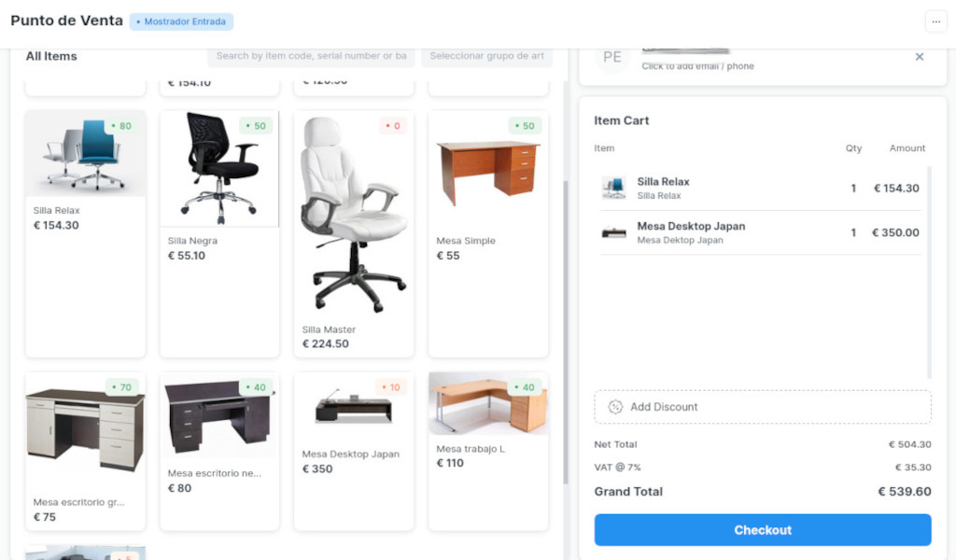Click the item search field
The height and width of the screenshot is (560, 956).
[311, 56]
